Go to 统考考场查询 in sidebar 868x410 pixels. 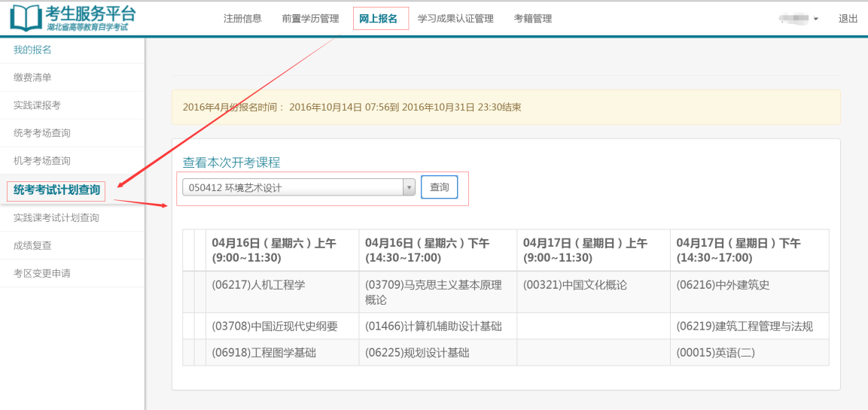coord(42,133)
